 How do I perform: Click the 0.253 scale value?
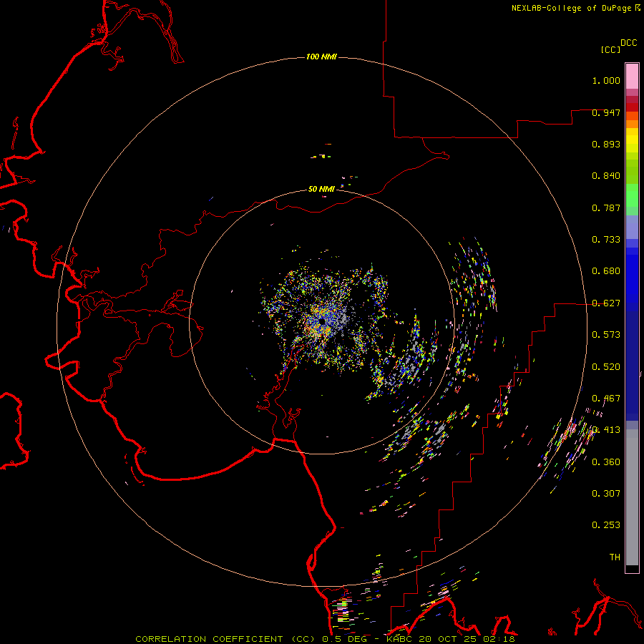pos(606,525)
